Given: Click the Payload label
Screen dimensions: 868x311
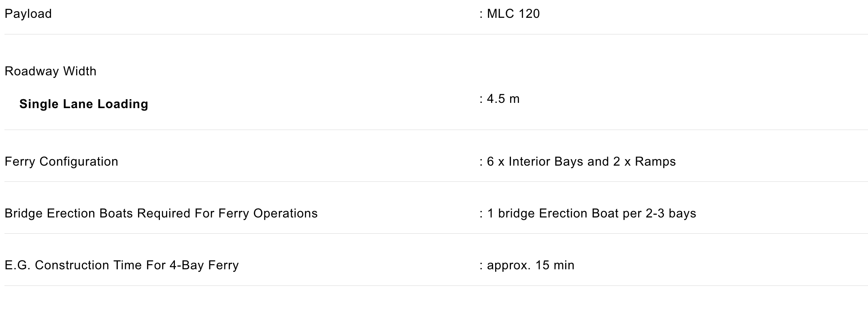Looking at the screenshot, I should pos(28,14).
